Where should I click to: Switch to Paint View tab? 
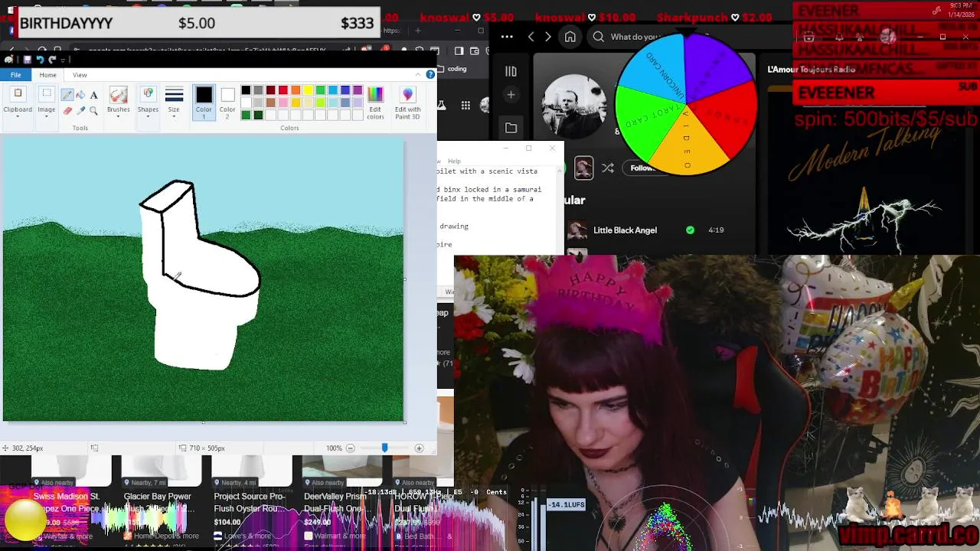pyautogui.click(x=80, y=75)
